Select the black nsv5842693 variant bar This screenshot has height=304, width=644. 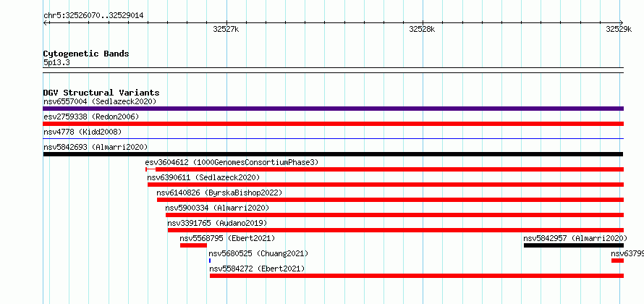[x=333, y=154]
